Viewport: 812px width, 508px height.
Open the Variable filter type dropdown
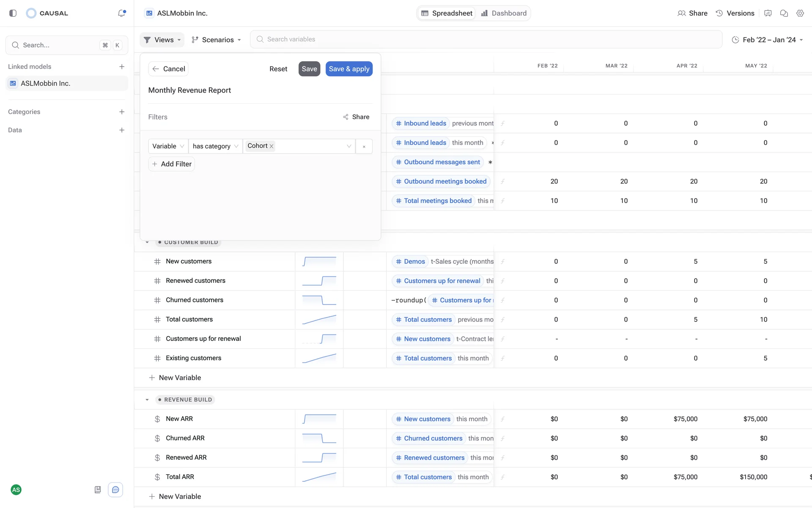click(x=168, y=146)
